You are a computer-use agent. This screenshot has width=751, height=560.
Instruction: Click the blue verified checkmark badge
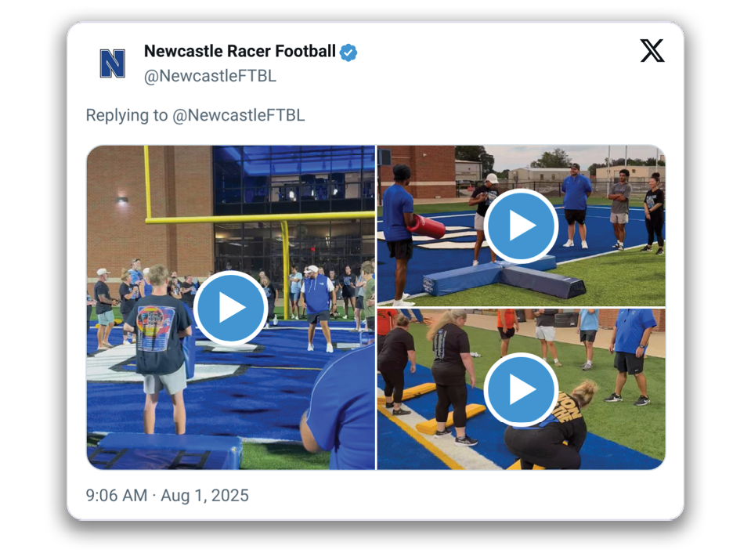(348, 52)
